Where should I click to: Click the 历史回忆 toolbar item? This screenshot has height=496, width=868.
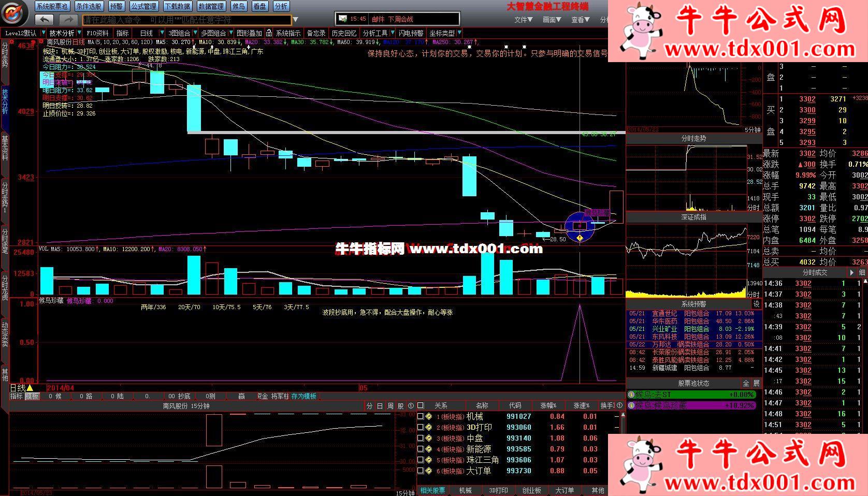344,33
